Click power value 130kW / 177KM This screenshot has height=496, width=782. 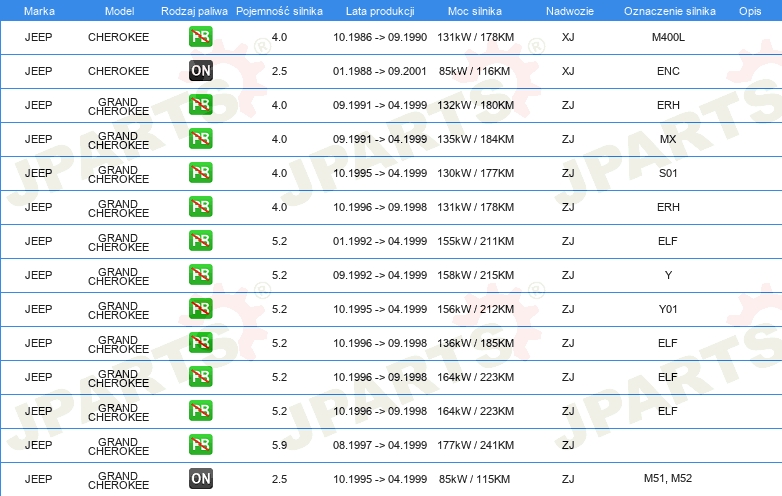475,173
